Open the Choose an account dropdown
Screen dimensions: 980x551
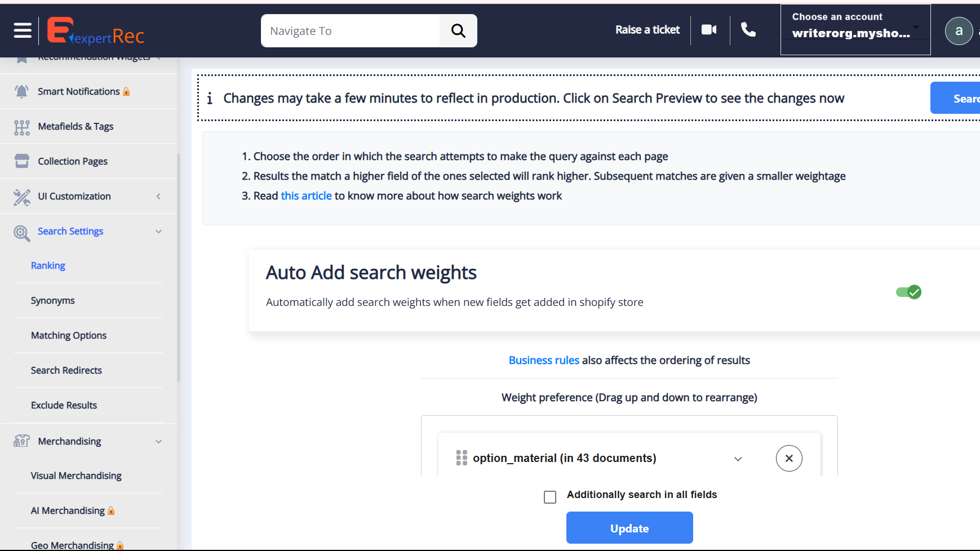point(855,30)
